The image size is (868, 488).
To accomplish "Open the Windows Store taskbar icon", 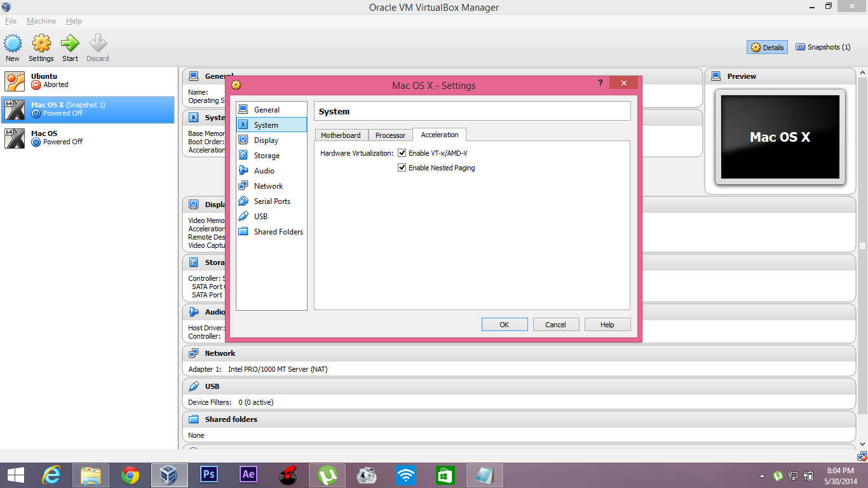I will pyautogui.click(x=445, y=475).
